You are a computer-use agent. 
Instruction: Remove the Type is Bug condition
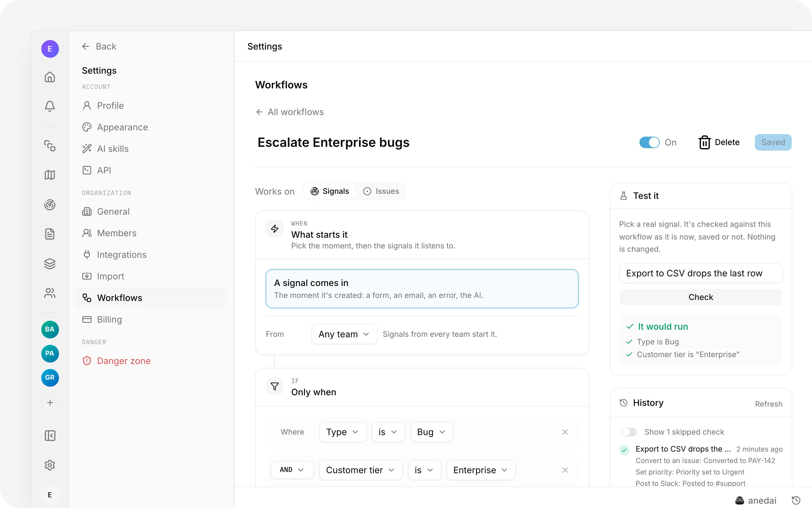point(565,432)
